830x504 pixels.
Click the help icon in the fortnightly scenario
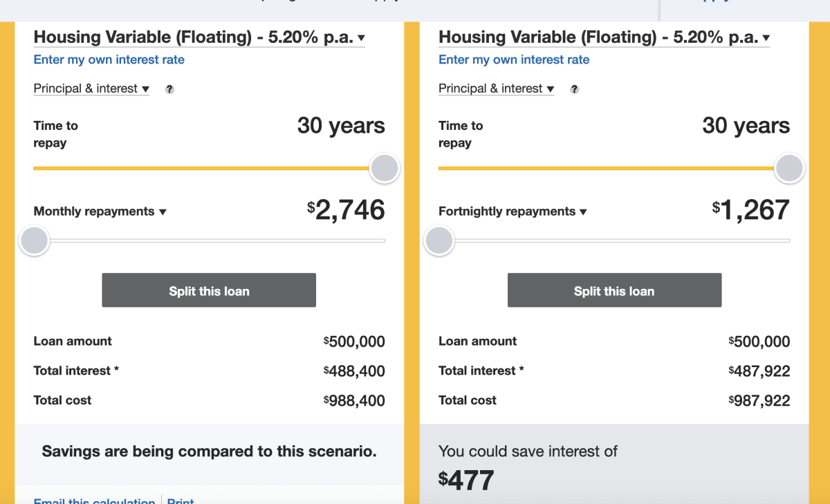(x=574, y=89)
